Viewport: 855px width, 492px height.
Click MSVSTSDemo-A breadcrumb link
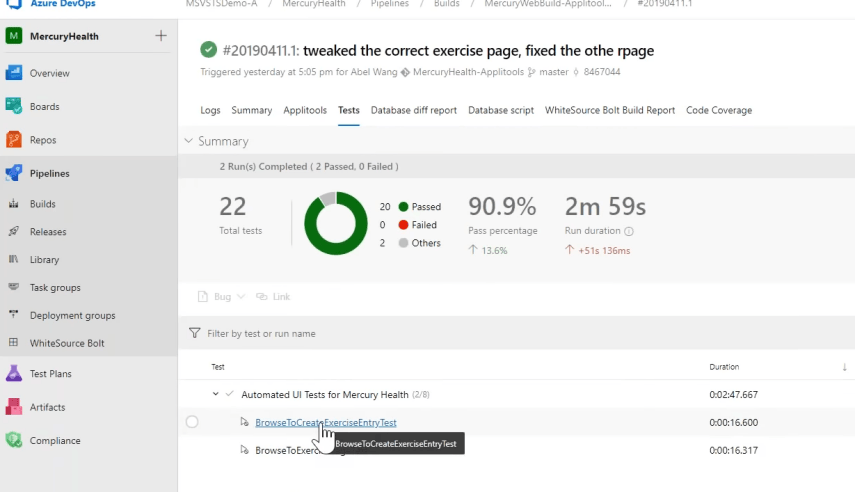pos(221,3)
